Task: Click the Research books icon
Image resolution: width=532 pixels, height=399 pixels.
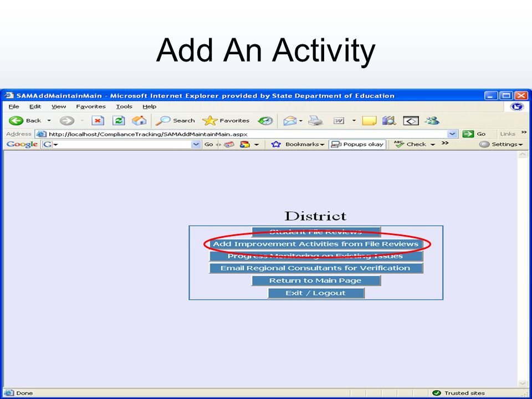Action: [x=389, y=120]
